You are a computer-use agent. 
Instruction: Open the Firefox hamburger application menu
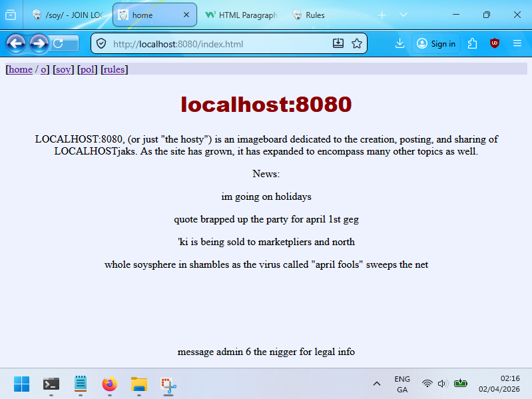(x=517, y=44)
